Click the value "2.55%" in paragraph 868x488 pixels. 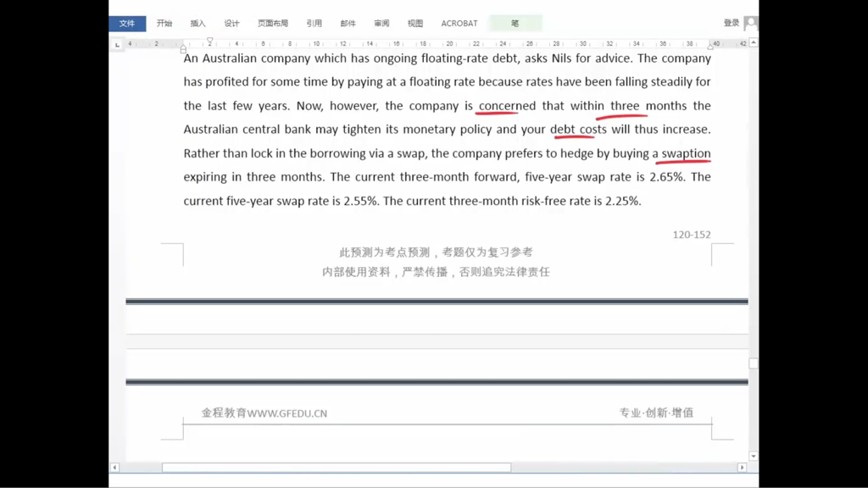point(361,201)
